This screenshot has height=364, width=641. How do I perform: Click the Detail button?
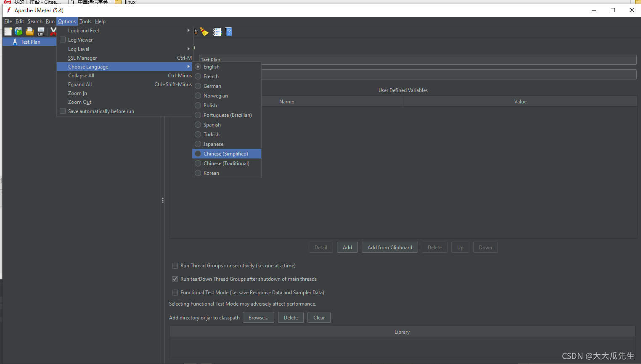(321, 248)
